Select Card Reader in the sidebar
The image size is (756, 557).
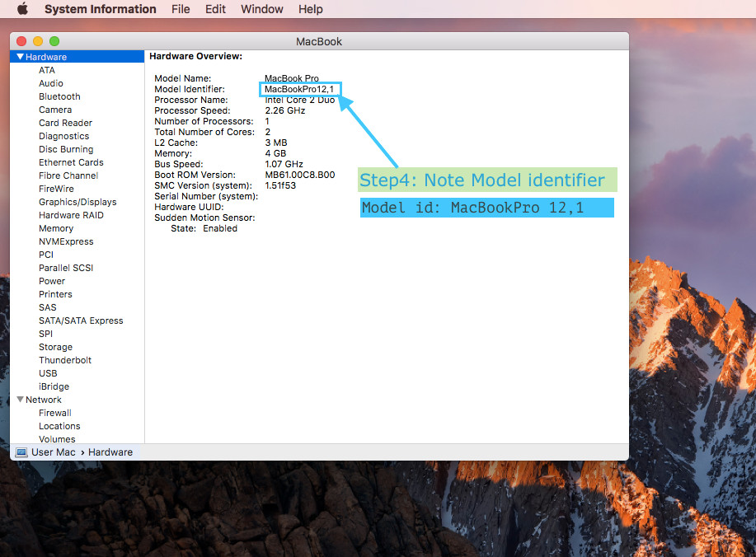pos(65,123)
